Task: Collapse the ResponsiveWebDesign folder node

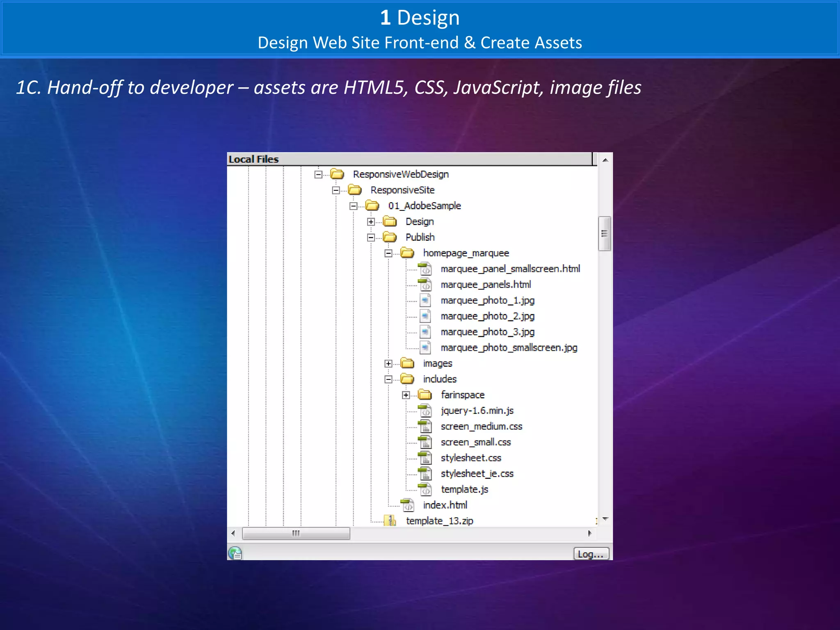Action: point(318,174)
